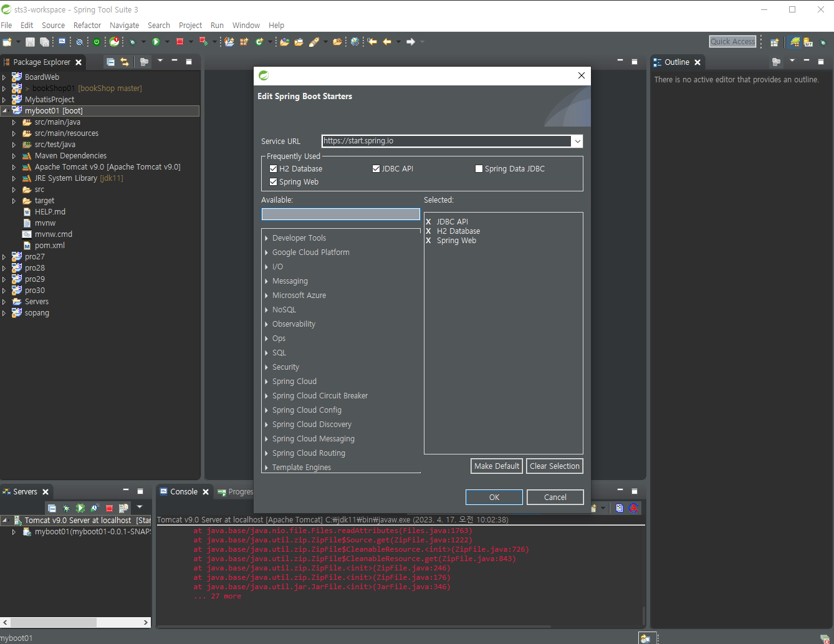Click the green Relaunch power icon
This screenshot has height=644, width=834.
point(97,42)
